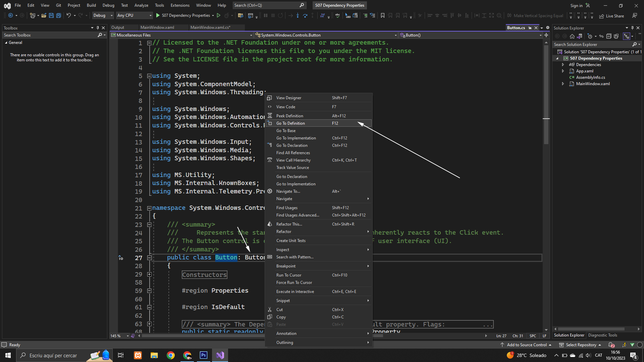Click the Solution Explorer Home icon

tap(572, 36)
